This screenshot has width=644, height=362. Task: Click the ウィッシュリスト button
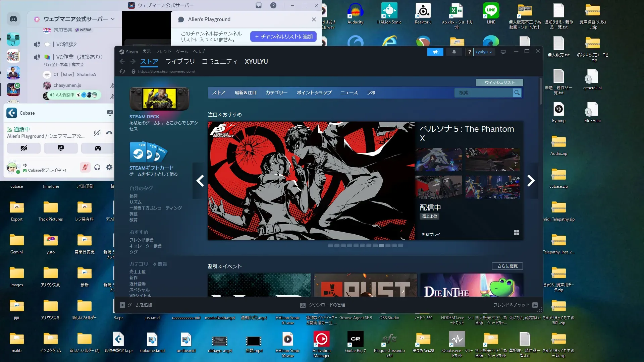499,82
